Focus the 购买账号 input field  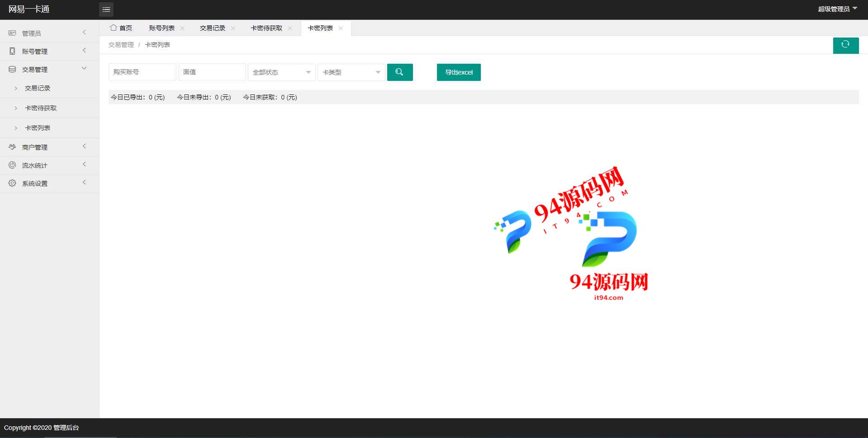[x=142, y=72]
